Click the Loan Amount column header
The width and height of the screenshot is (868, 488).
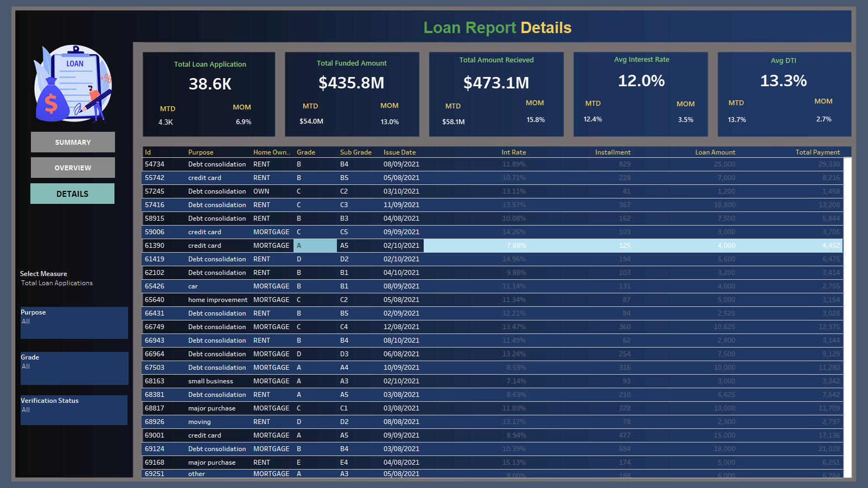(715, 152)
